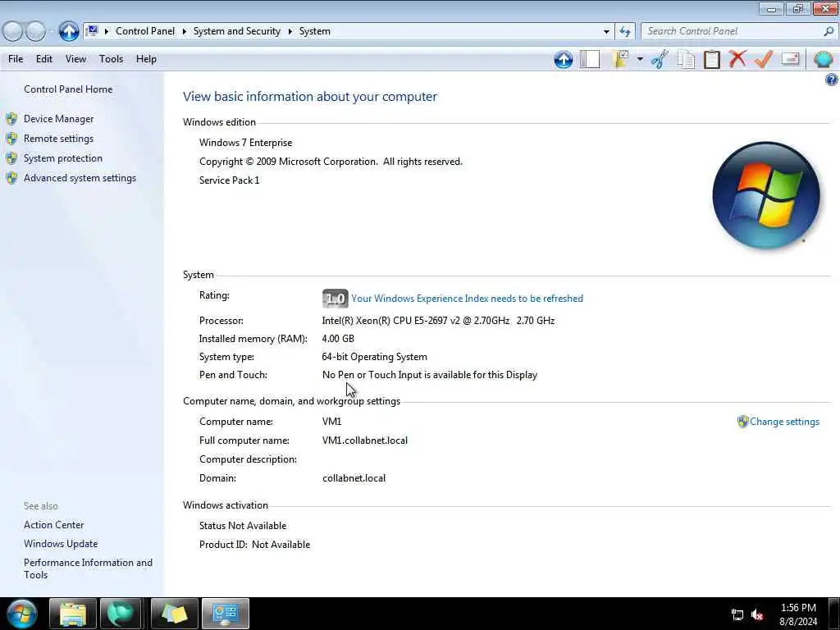The height and width of the screenshot is (630, 840).
Task: Click the search magnifier icon
Action: click(829, 31)
